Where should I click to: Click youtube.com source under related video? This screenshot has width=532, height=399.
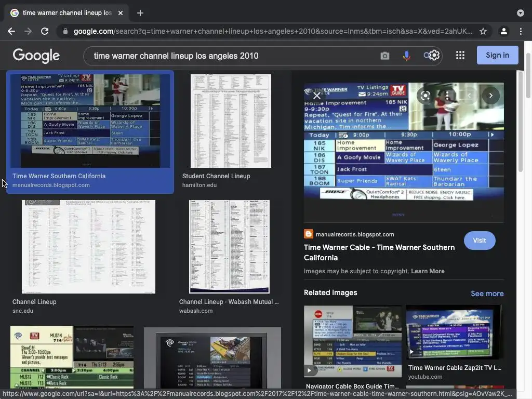click(x=425, y=377)
